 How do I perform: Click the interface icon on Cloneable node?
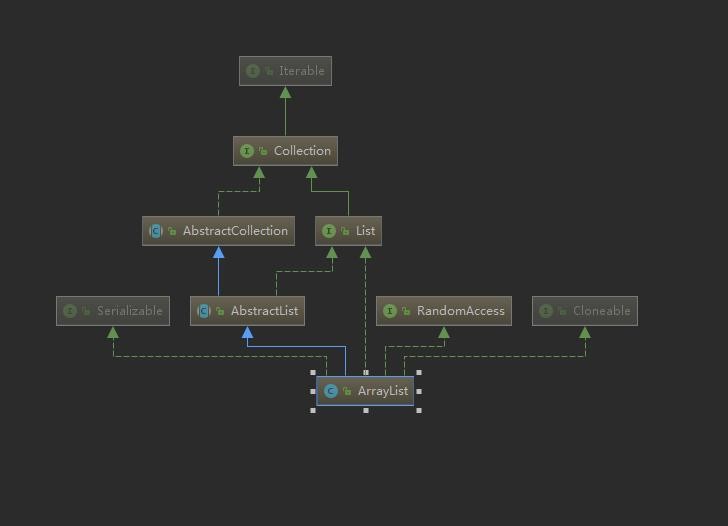[x=546, y=311]
